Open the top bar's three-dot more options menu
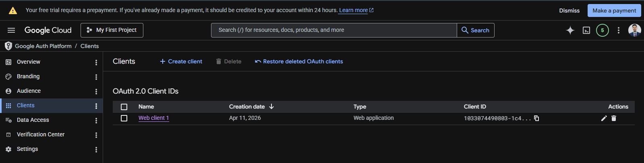 [619, 30]
